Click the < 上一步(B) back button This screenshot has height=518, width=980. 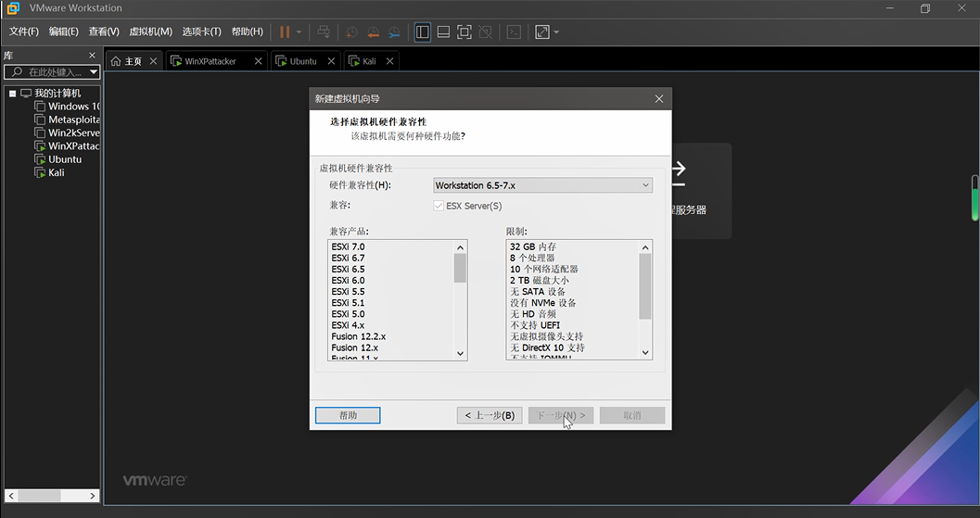click(x=490, y=415)
